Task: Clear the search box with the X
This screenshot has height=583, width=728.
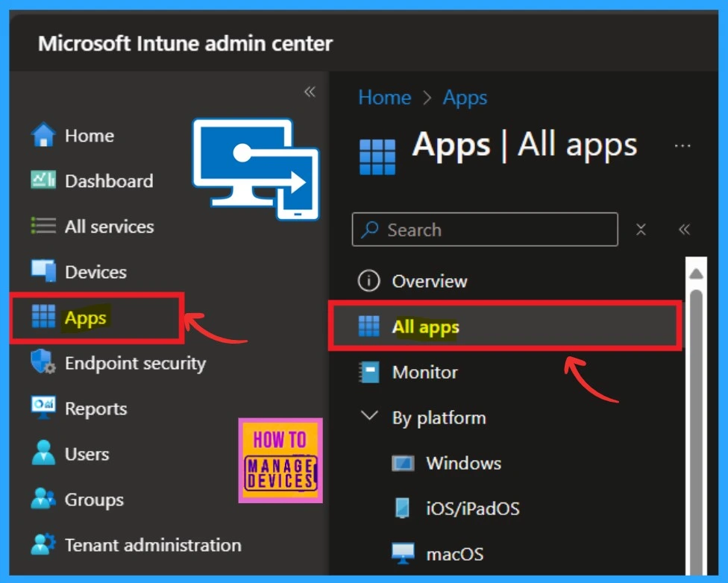Action: [x=641, y=230]
